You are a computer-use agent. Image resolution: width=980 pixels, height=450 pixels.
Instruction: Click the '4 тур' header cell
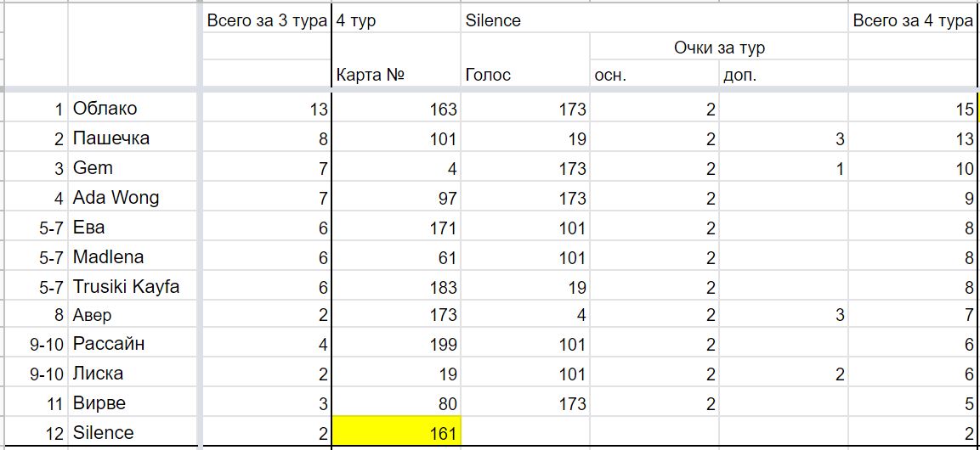point(396,20)
